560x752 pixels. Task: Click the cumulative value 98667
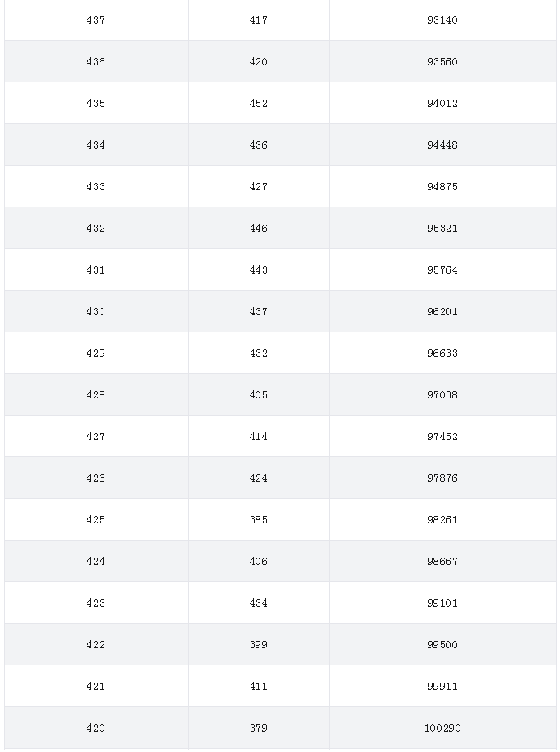pos(442,562)
